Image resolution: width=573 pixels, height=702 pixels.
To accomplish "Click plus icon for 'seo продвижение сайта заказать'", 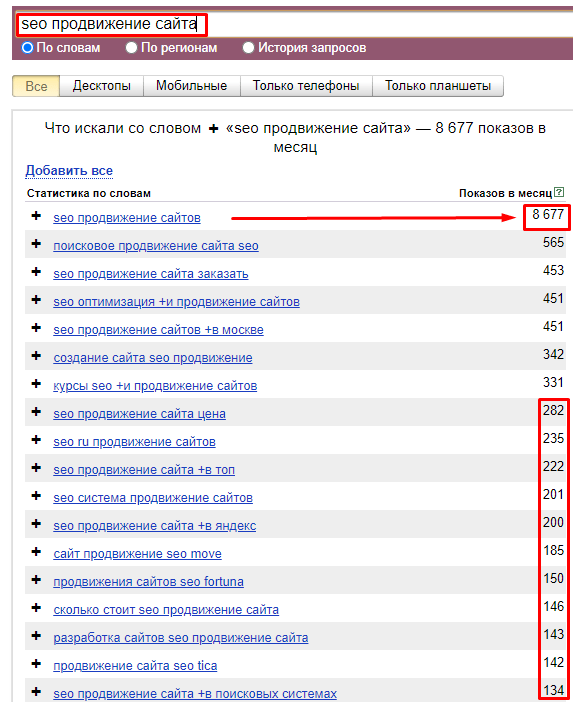I will click(x=36, y=272).
